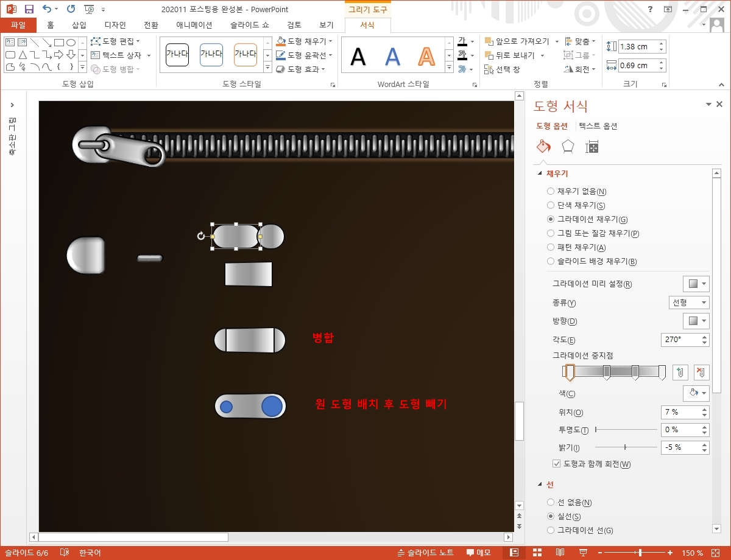Open 회전 rotate dropdown
The image size is (731, 560).
coord(580,69)
